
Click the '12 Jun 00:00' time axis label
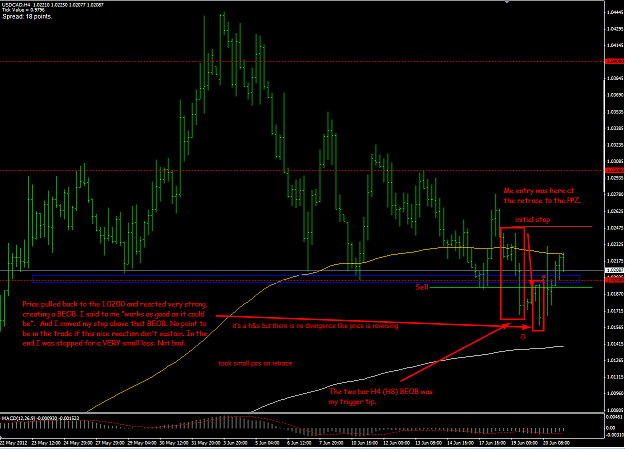(x=397, y=443)
